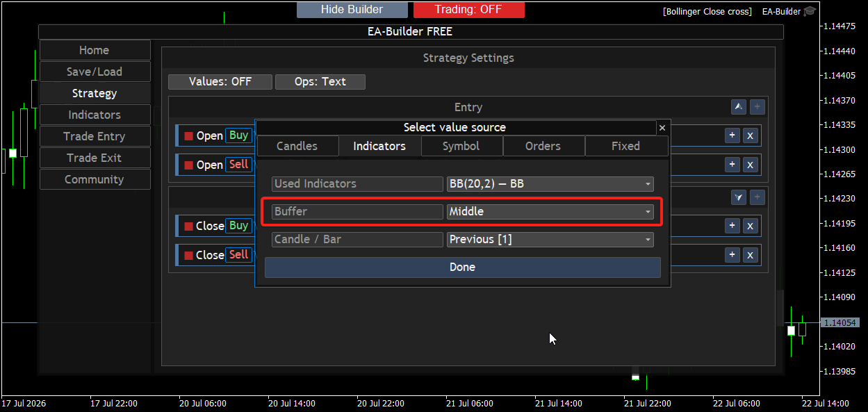Open the Buffer dropdown showing Middle
This screenshot has height=412, width=868.
550,212
